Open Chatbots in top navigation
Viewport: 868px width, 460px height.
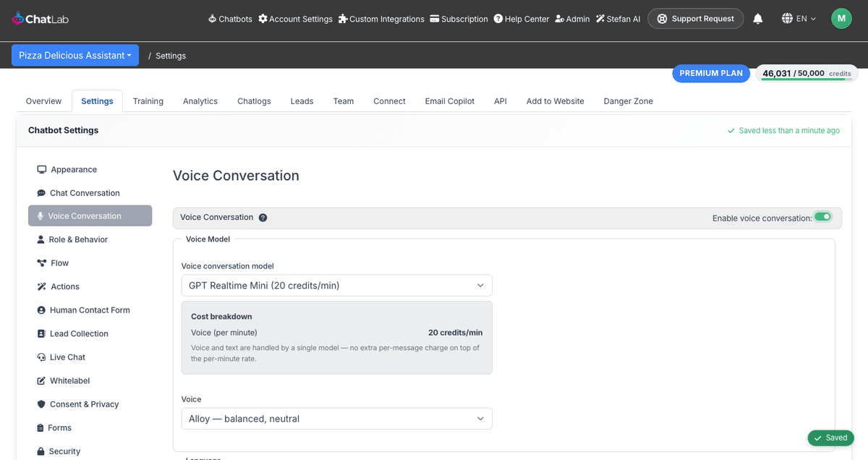click(230, 19)
